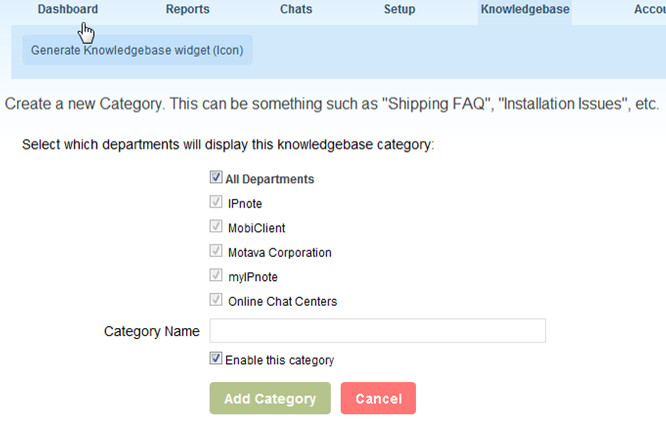
Task: Click the 'Create a new Category' instruction text
Action: (332, 104)
